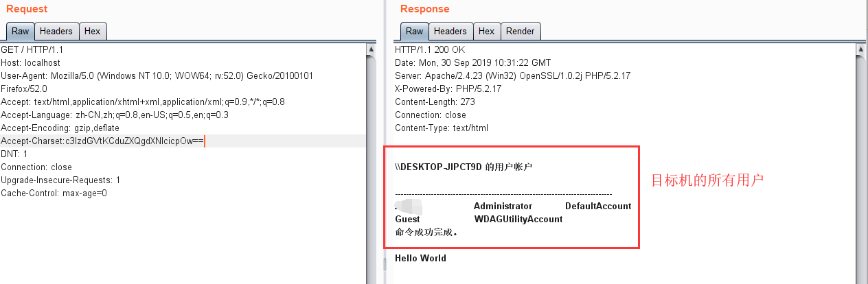Click the 'Cache-Control: max-age=0' line
The width and height of the screenshot is (868, 284).
(54, 193)
